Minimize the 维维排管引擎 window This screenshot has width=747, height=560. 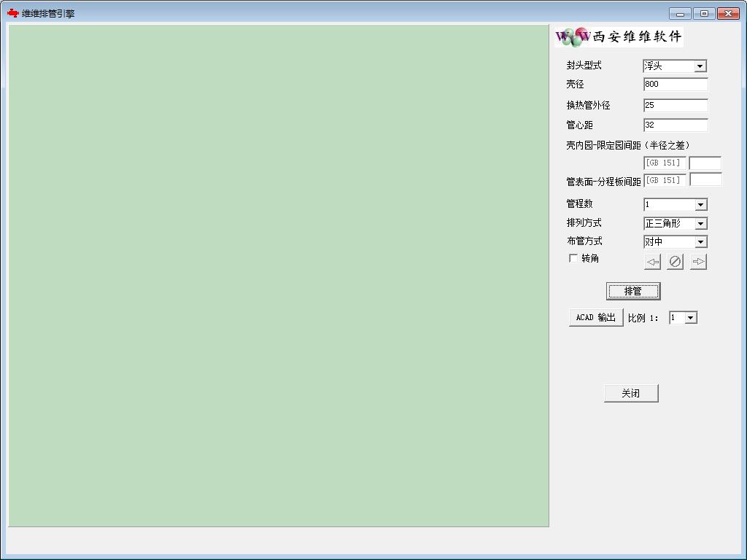680,14
